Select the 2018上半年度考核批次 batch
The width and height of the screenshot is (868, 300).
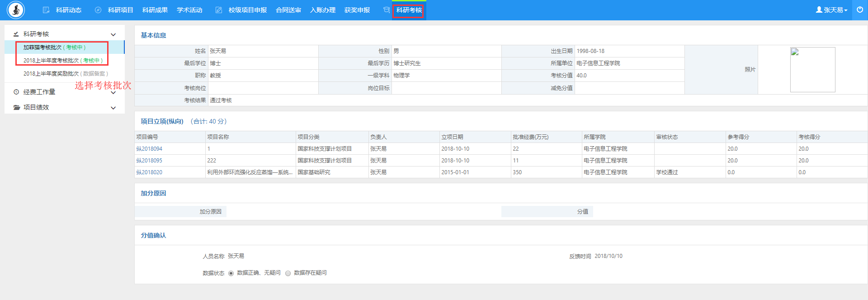(63, 61)
